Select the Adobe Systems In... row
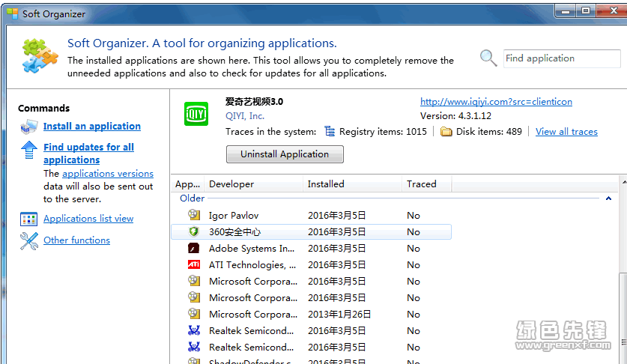This screenshot has width=627, height=364. tap(311, 249)
